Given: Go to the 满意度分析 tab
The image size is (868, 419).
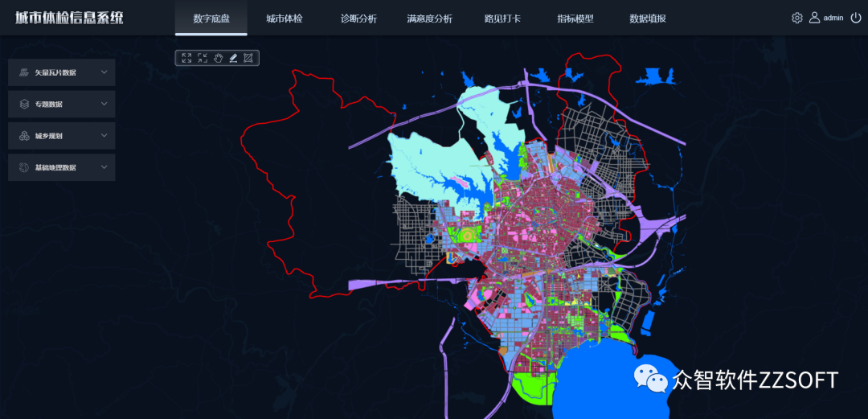Looking at the screenshot, I should [x=429, y=18].
